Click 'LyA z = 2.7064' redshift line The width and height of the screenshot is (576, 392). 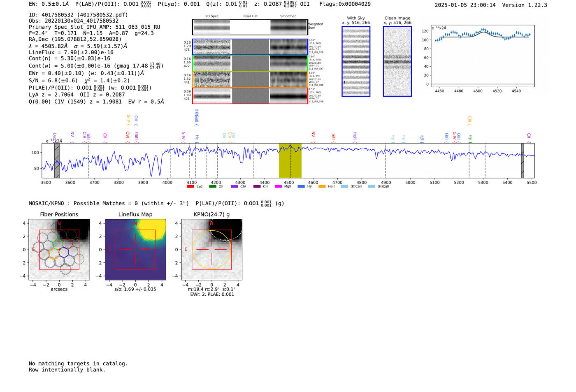coord(51,95)
